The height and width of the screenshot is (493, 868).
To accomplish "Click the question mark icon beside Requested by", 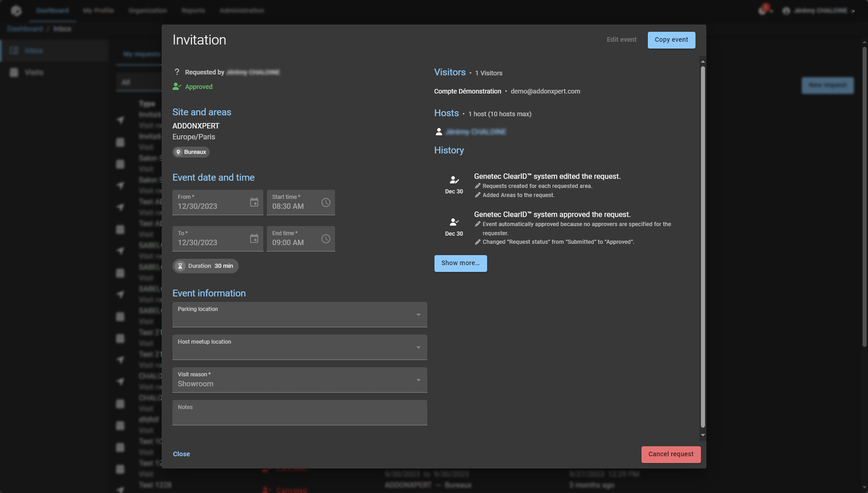I will click(177, 72).
